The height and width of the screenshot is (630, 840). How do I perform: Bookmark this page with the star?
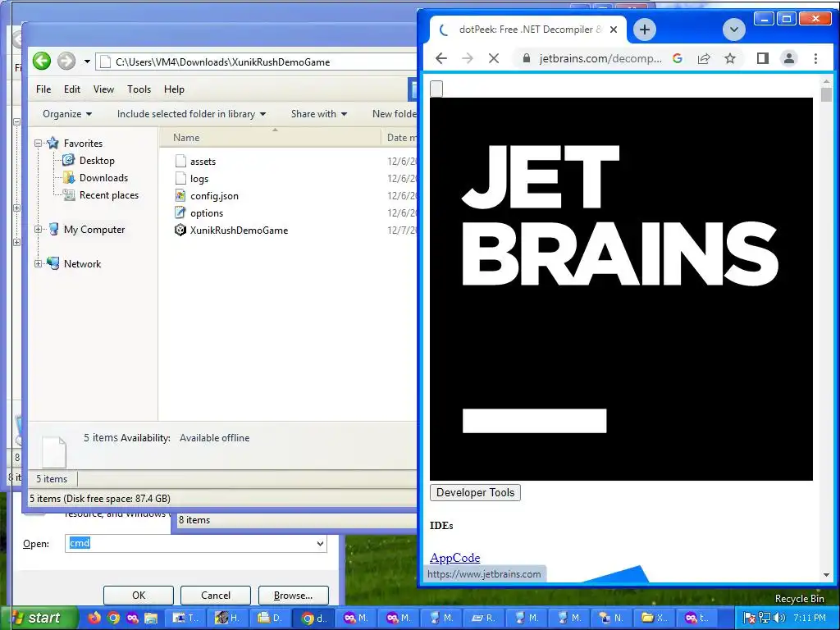pos(730,58)
